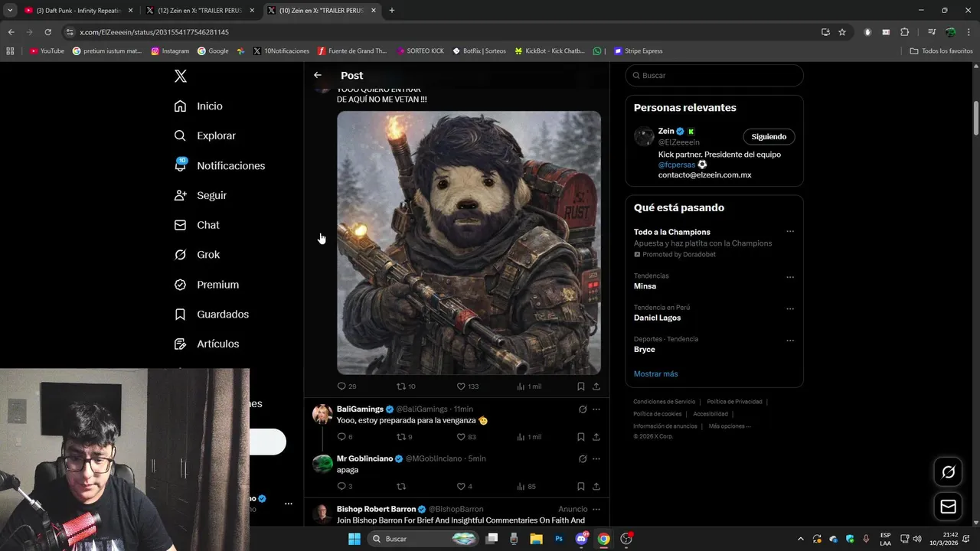This screenshot has width=980, height=551.
Task: Open the SORTEO KICK bookmark
Action: point(420,51)
